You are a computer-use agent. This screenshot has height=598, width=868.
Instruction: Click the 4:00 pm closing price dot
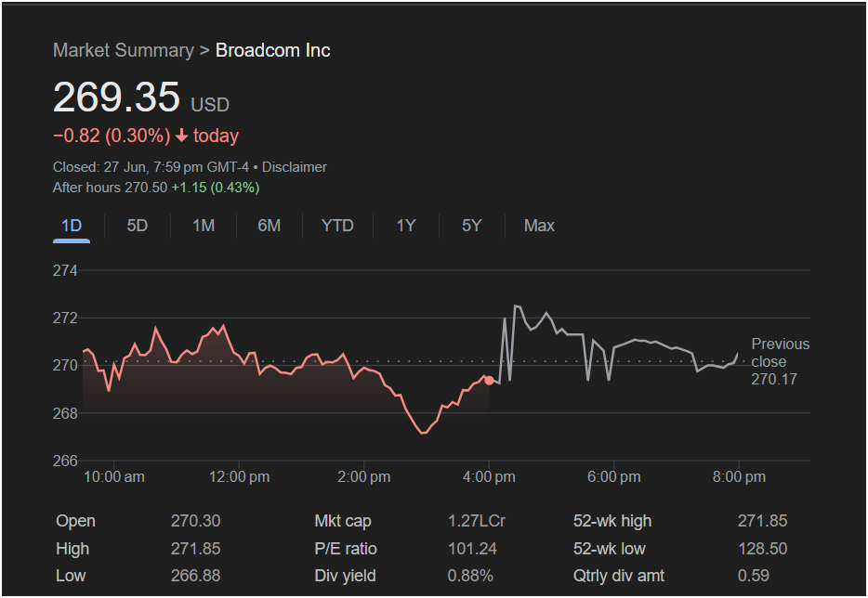489,381
